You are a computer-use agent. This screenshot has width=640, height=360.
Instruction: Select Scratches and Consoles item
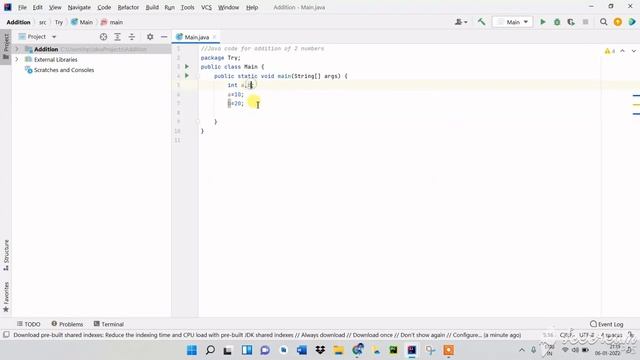point(64,70)
